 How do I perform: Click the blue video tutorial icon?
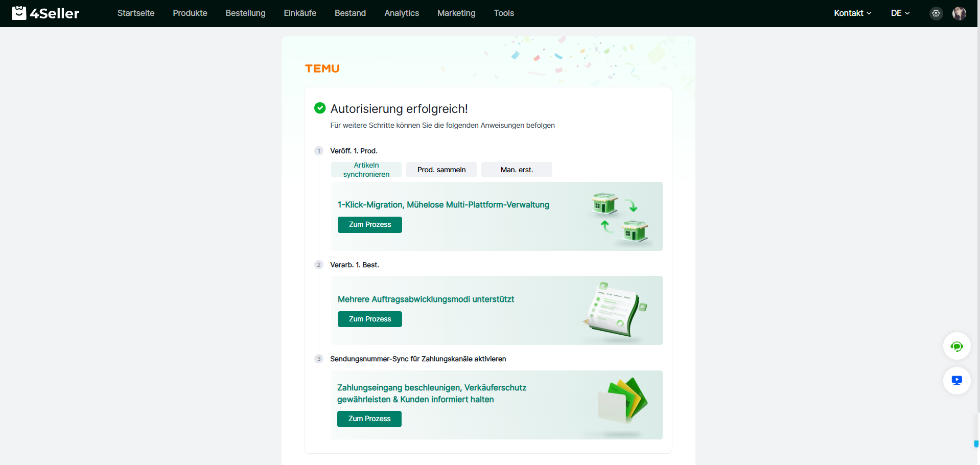point(956,381)
